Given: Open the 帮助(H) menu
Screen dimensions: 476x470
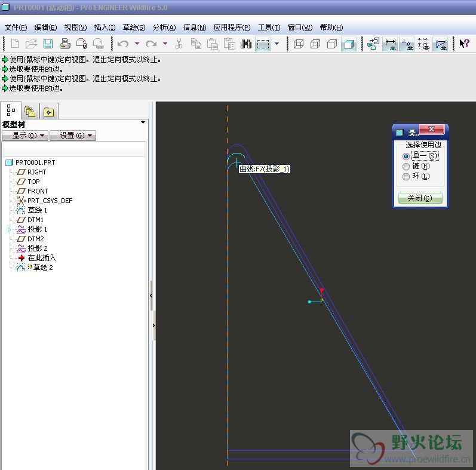Looking at the screenshot, I should (331, 27).
